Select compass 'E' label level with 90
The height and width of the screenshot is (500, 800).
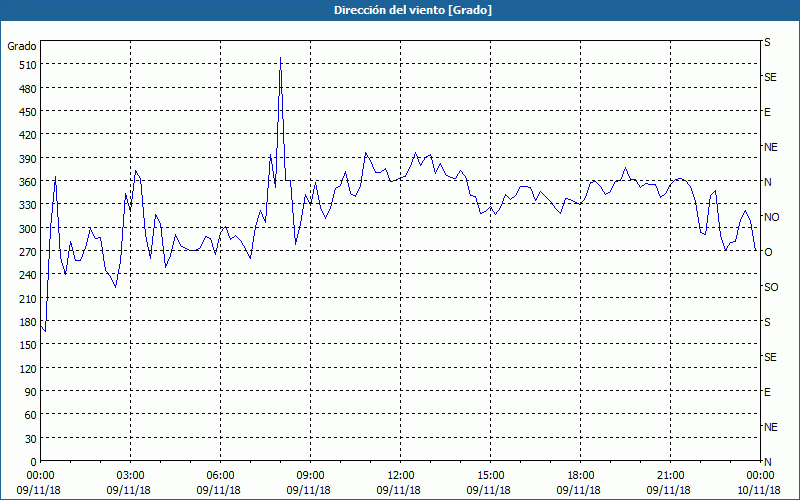(767, 392)
